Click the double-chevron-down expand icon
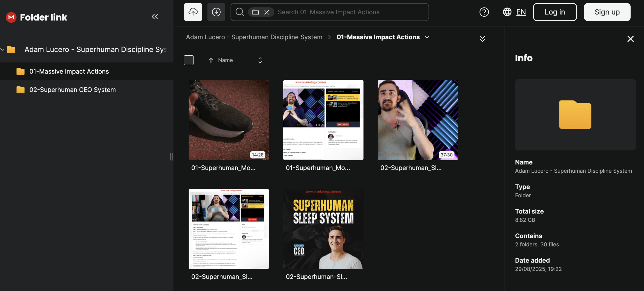The image size is (644, 291). [482, 39]
